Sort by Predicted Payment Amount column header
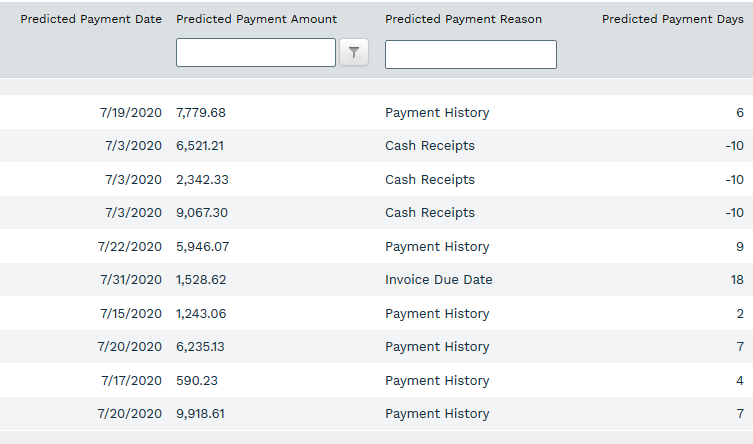Viewport: 753px width, 444px height. coord(256,19)
